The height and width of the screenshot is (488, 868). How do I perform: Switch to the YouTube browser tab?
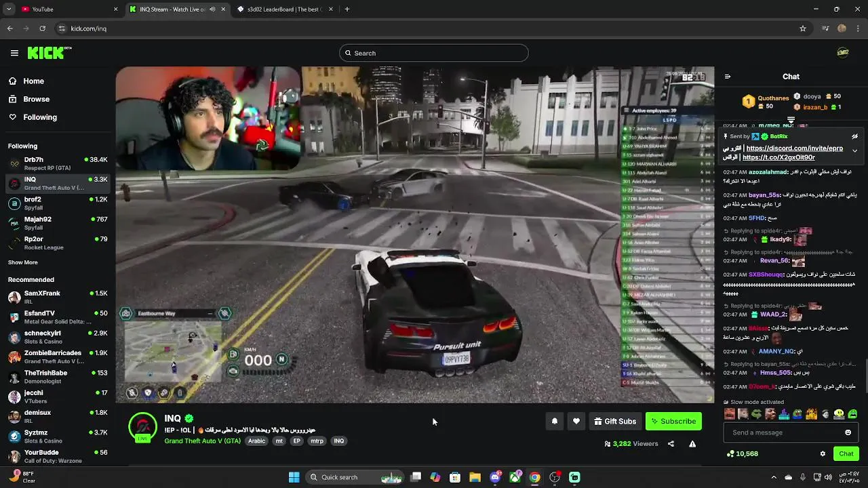68,9
